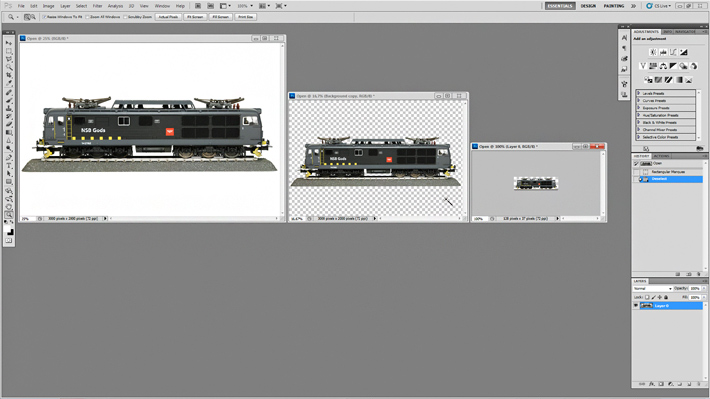This screenshot has height=399, width=710.
Task: Click the Exposure adjustment icon
Action: pyautogui.click(x=683, y=52)
